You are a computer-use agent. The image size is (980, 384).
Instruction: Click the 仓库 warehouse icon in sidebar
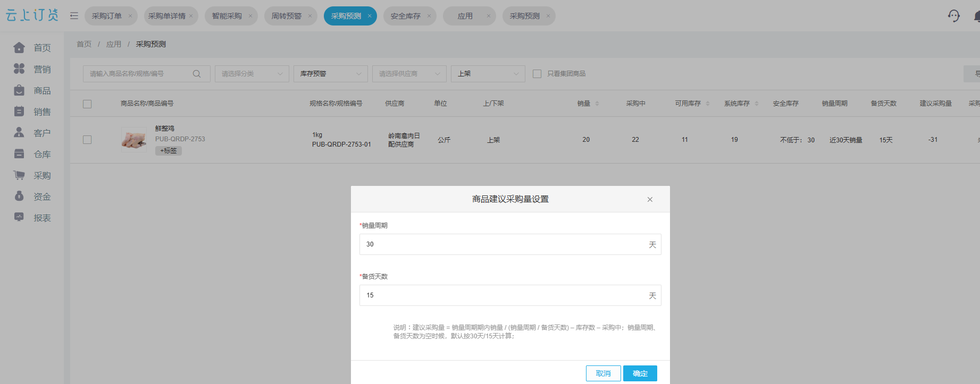pos(19,154)
